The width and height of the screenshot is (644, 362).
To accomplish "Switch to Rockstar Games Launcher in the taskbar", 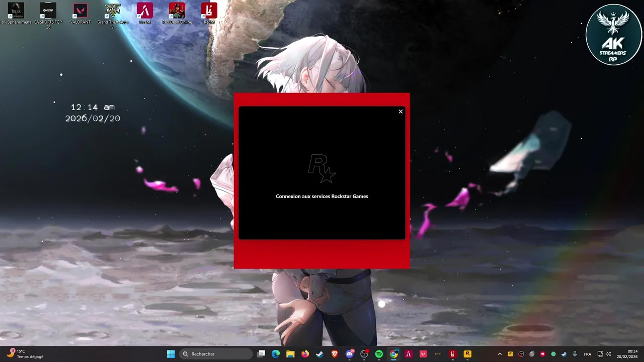I will (467, 354).
